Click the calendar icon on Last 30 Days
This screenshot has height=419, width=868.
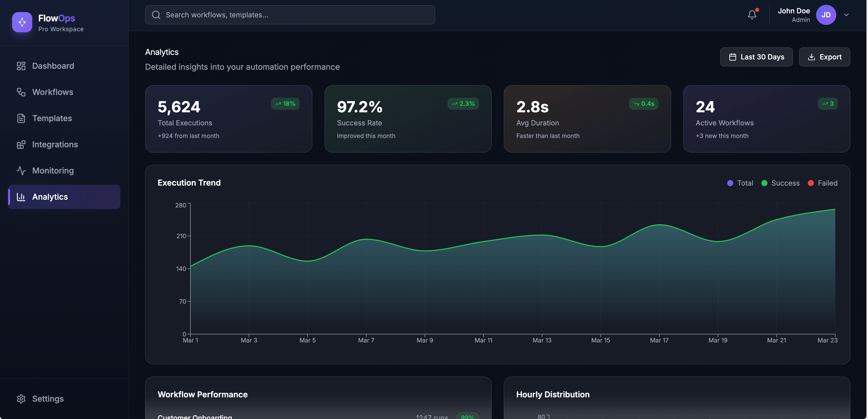click(x=732, y=57)
